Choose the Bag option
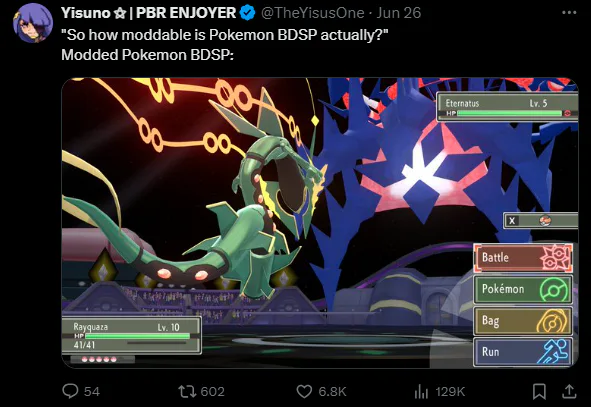 [523, 321]
